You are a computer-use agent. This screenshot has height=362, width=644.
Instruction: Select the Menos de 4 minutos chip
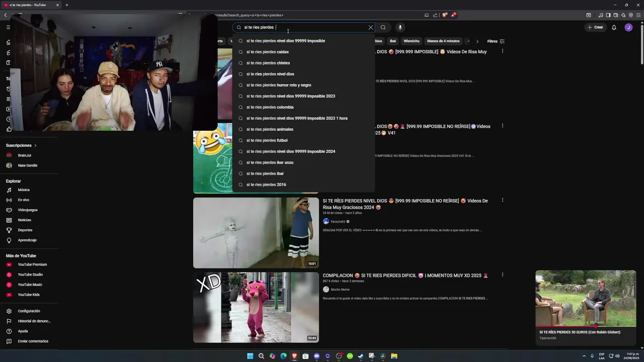tap(443, 41)
